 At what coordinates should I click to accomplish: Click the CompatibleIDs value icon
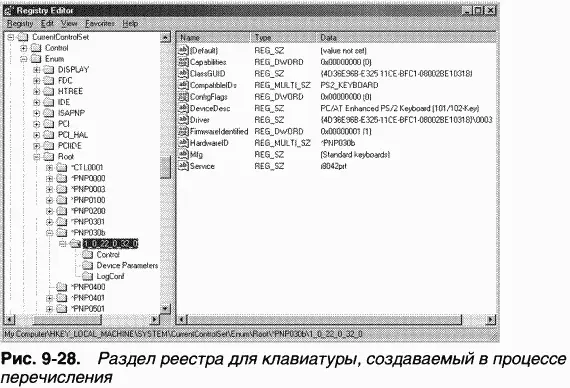click(x=184, y=85)
